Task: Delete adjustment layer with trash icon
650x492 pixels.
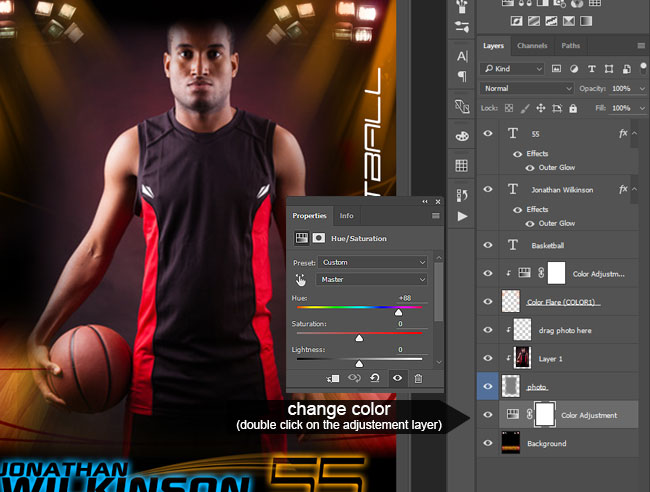Action: 418,378
